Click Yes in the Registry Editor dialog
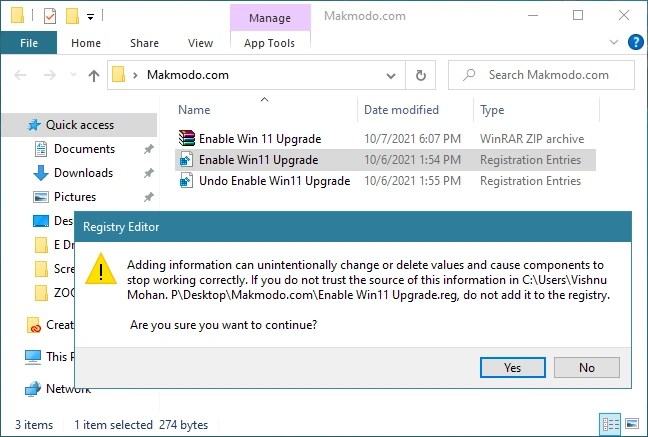 tap(512, 367)
